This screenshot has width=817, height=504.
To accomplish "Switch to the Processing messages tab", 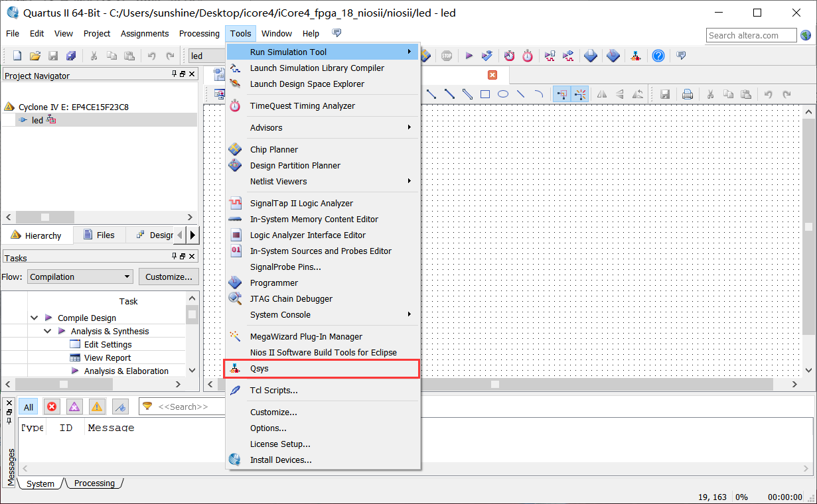I will point(94,483).
